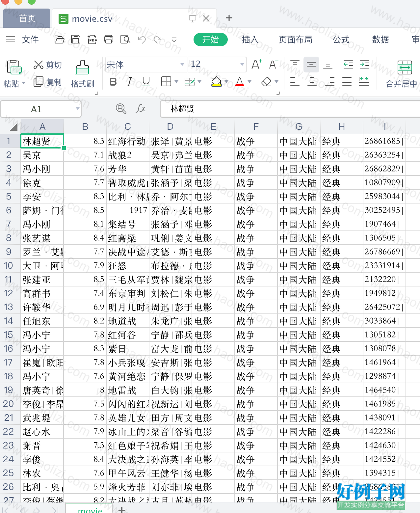Click the Name Box showing A1
This screenshot has height=513, width=420.
click(40, 109)
